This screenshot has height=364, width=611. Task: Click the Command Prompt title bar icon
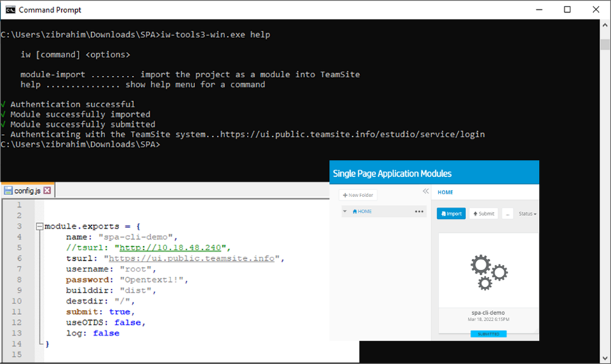9,10
